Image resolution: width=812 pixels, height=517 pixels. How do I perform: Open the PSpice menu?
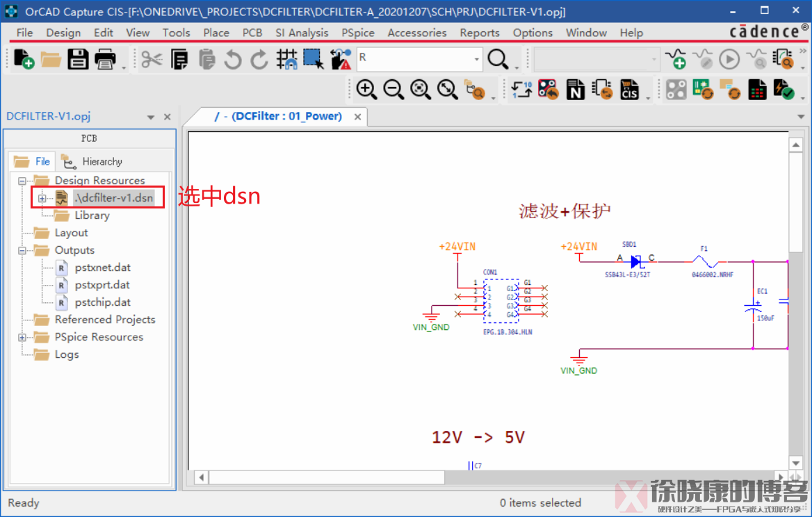point(357,33)
